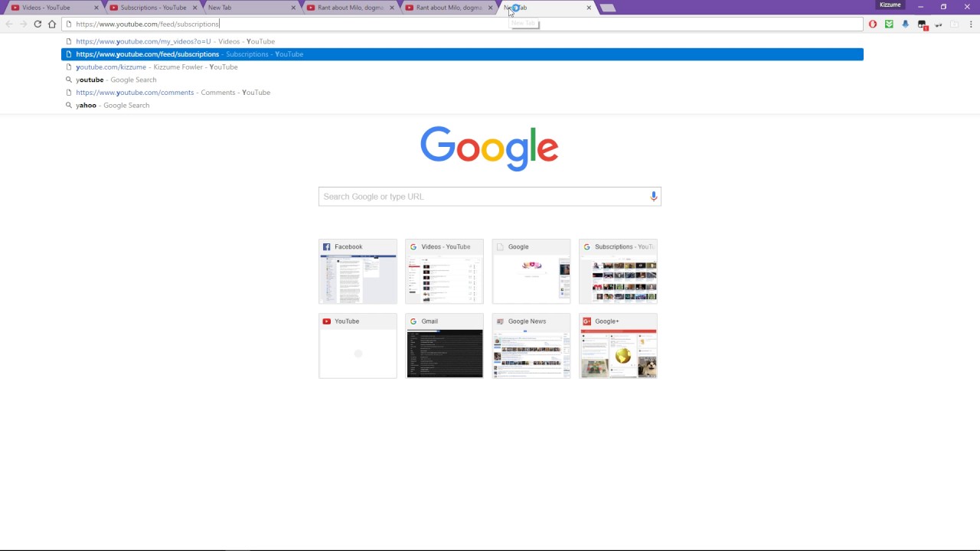Close the Videos - YouTube tab
Image resolution: width=980 pixels, height=551 pixels.
pos(96,8)
